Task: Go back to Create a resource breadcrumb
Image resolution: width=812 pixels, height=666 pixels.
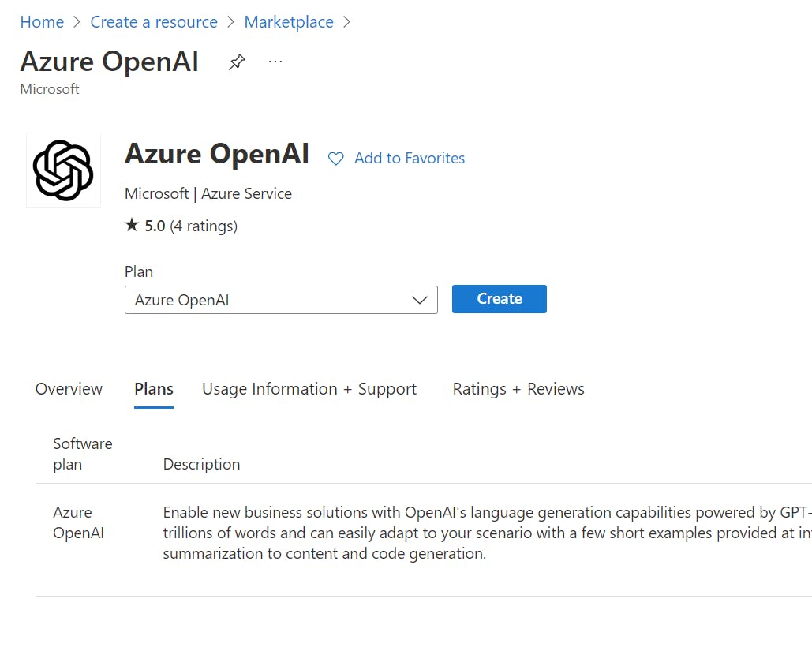Action: pyautogui.click(x=154, y=22)
